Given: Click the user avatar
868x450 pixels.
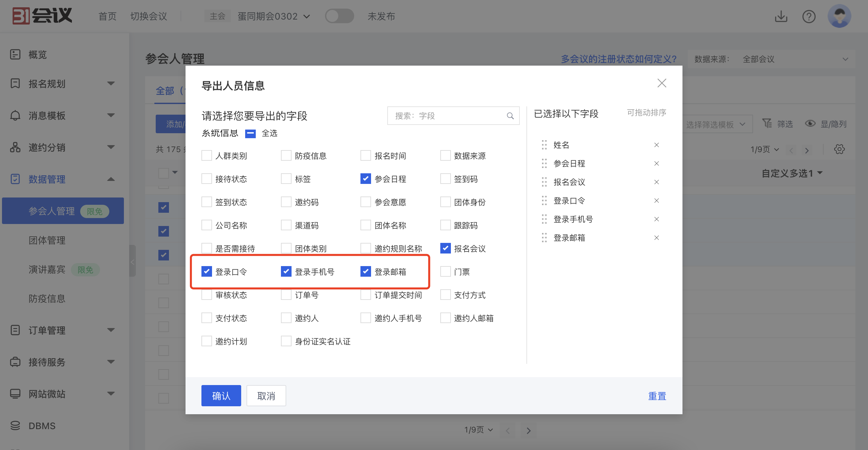Looking at the screenshot, I should (839, 16).
